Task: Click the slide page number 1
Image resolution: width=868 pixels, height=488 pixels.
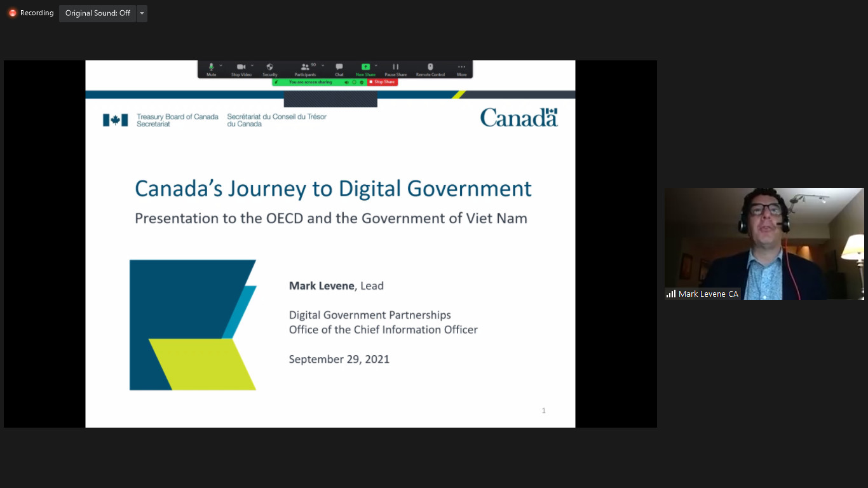Action: tap(543, 410)
